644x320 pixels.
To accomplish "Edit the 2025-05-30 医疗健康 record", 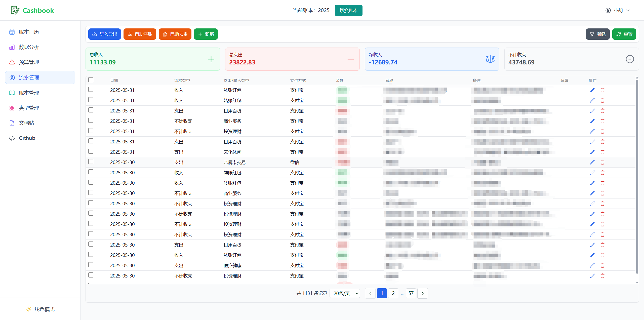I will [592, 265].
